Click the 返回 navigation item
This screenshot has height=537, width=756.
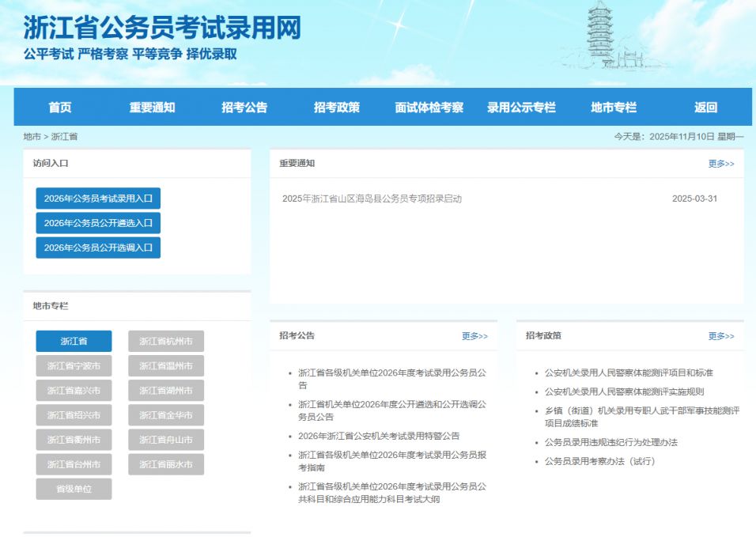tap(705, 108)
